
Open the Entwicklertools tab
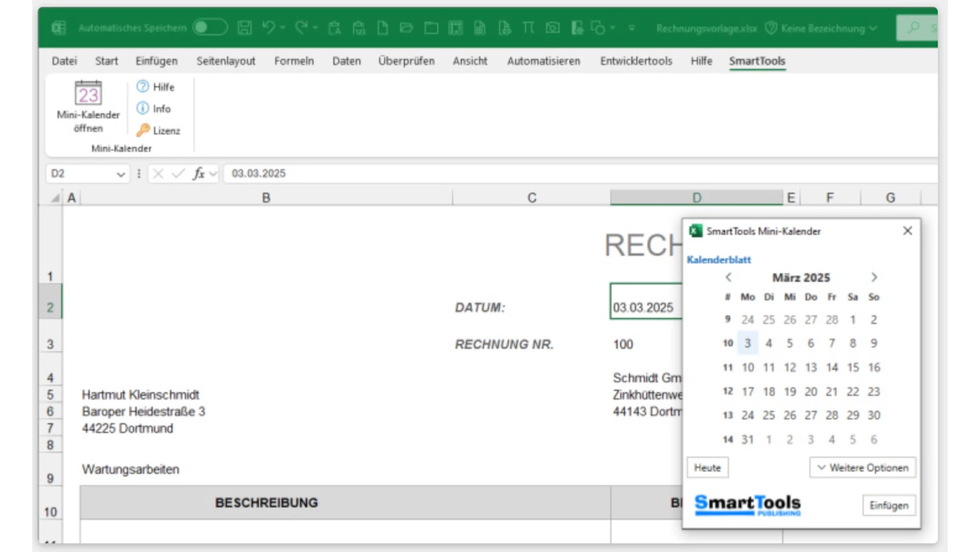[636, 61]
